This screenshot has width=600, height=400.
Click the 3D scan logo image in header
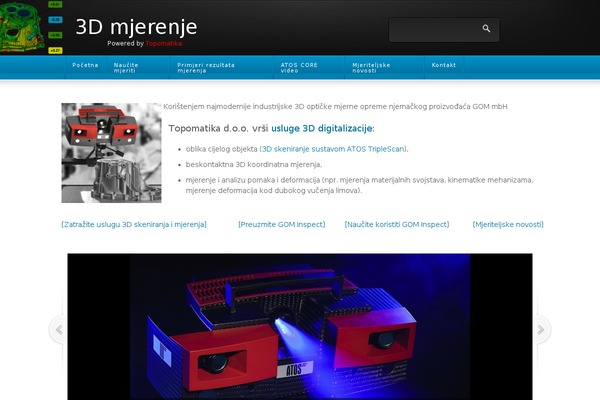31,27
